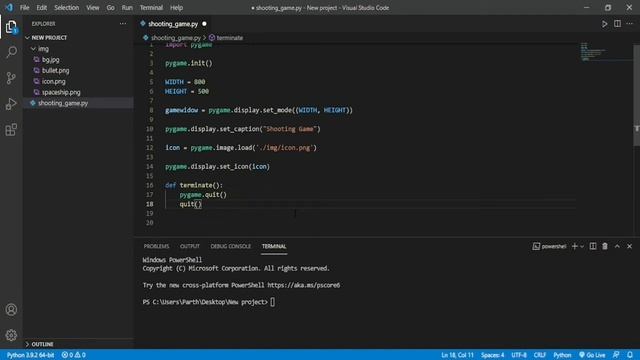The width and height of the screenshot is (640, 360).
Task: Click 'def terminate():' on line 16
Action: [x=194, y=185]
